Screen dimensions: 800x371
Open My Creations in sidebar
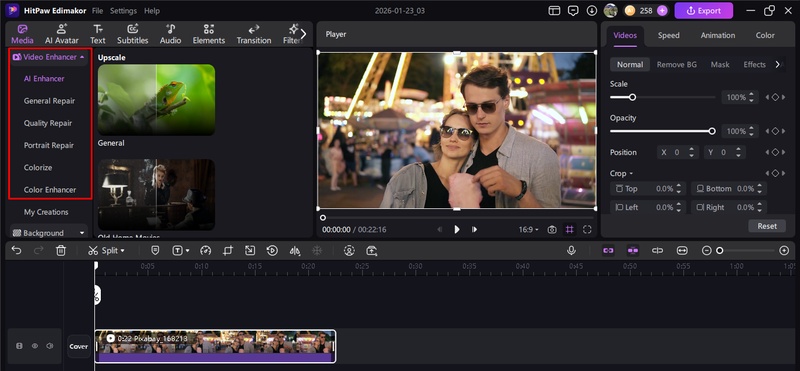pyautogui.click(x=46, y=212)
